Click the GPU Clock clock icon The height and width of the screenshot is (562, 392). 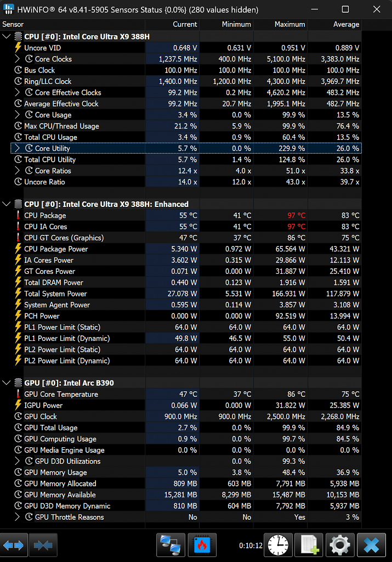[x=18, y=417]
